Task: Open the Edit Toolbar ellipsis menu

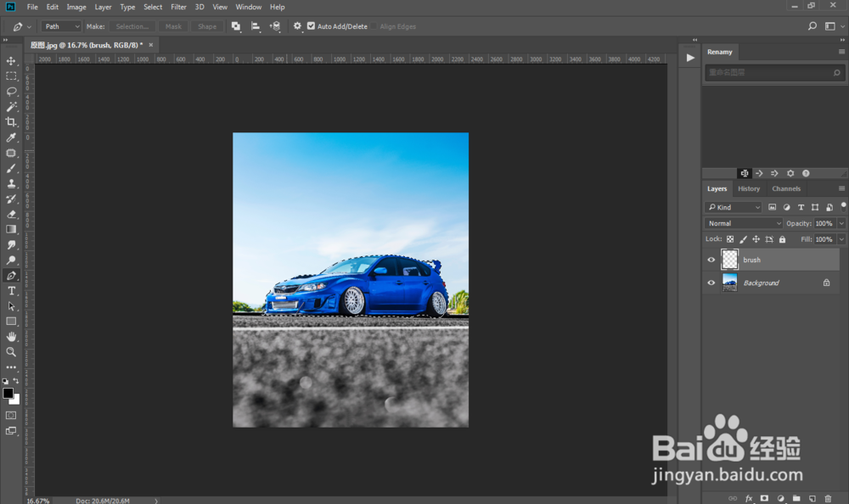Action: click(x=11, y=367)
